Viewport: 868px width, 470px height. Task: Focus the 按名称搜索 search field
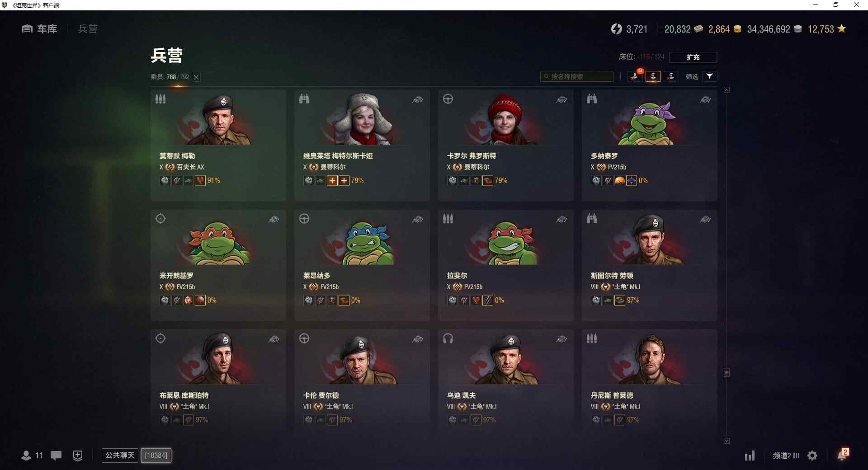[577, 76]
